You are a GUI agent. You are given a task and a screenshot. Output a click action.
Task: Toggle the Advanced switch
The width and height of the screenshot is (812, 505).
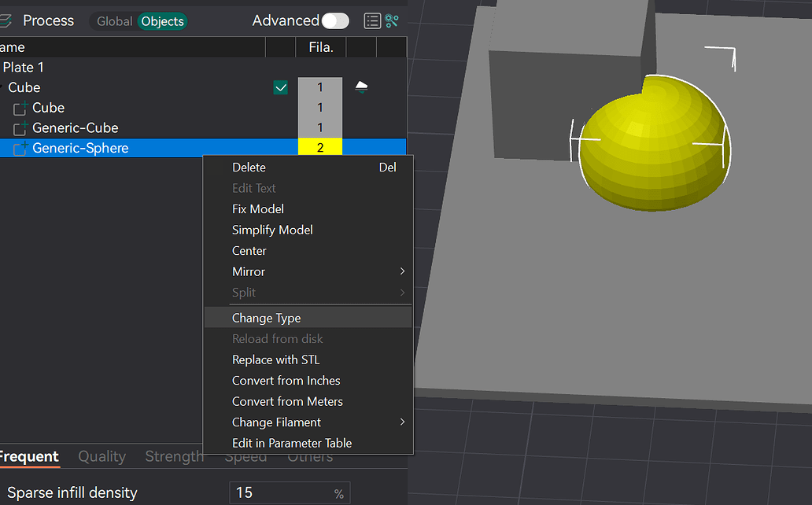point(335,20)
